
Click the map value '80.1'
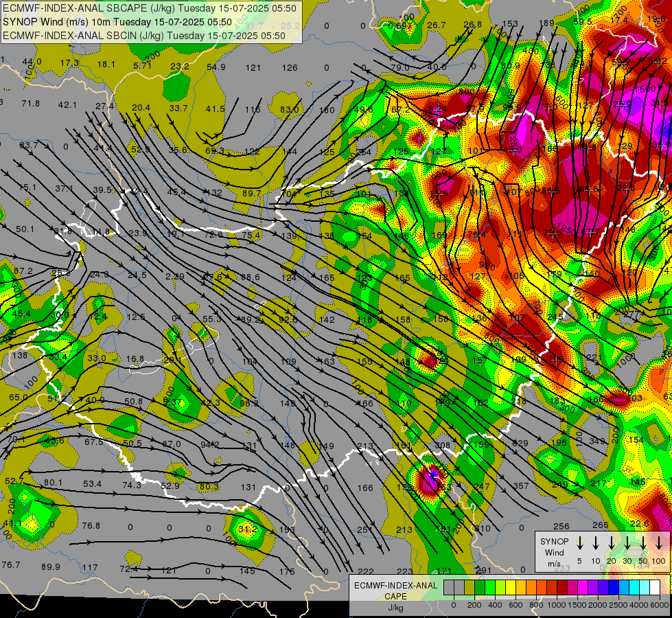coord(53,483)
